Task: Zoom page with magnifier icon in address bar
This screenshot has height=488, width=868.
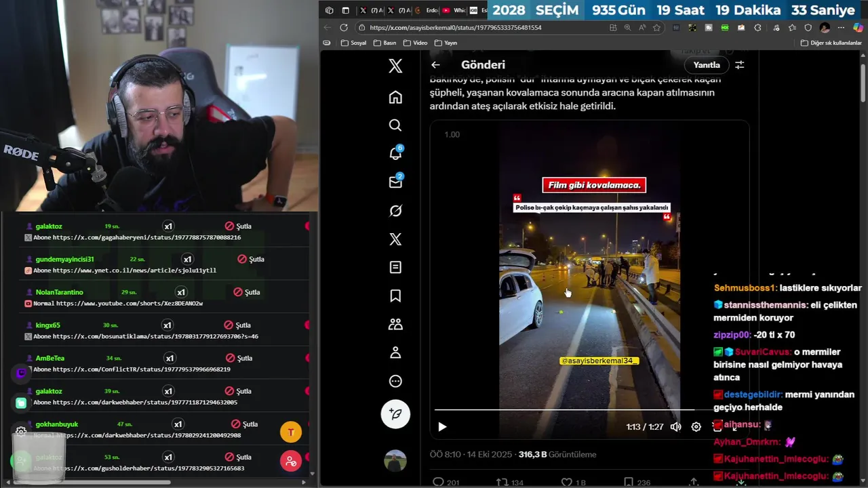Action: click(x=627, y=28)
